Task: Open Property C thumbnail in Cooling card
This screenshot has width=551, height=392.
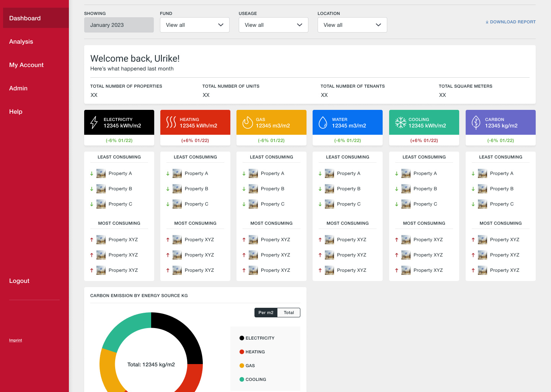Action: pos(406,204)
